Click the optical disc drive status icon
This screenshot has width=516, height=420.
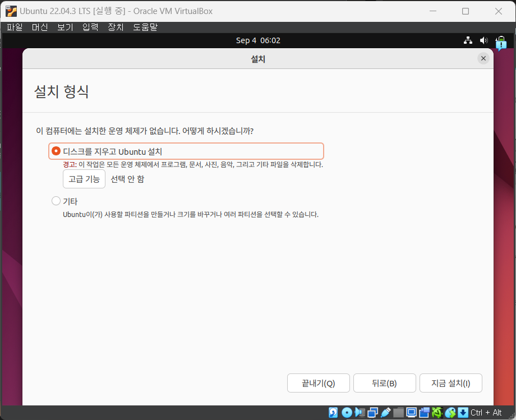(x=347, y=413)
